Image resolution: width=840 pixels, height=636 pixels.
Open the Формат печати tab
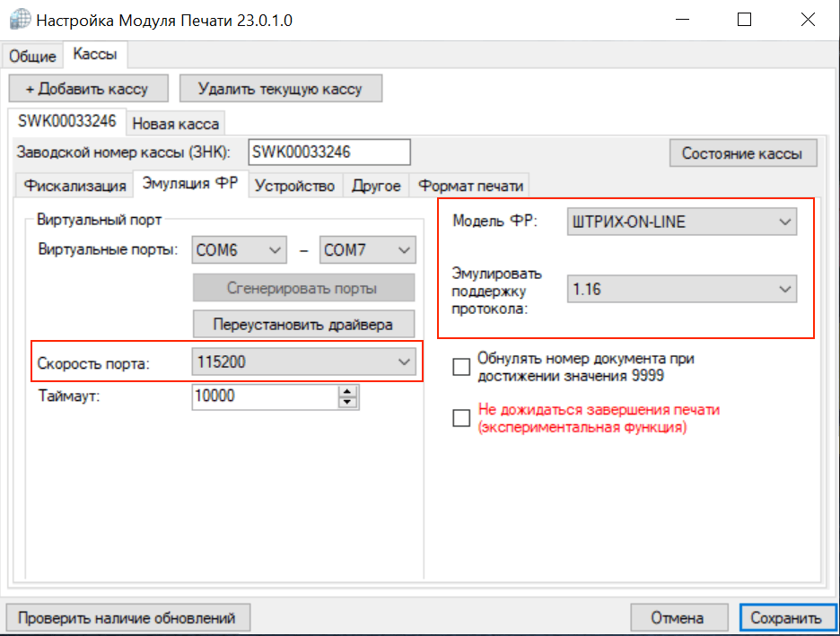click(x=470, y=186)
